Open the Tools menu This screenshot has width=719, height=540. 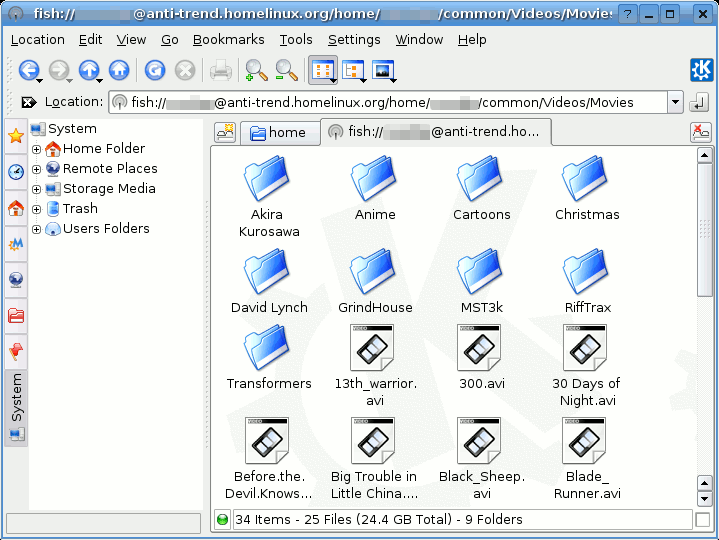click(x=296, y=40)
